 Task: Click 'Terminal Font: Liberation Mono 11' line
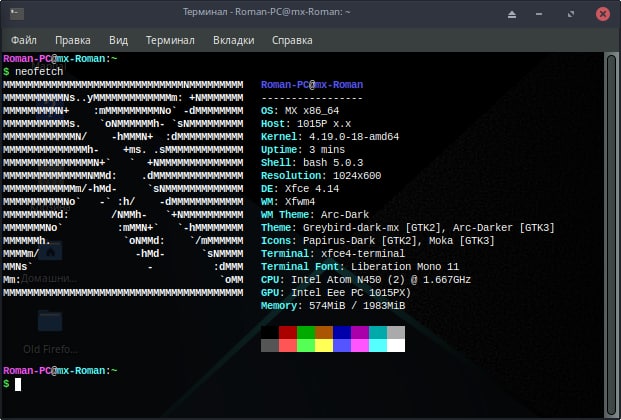(x=360, y=267)
